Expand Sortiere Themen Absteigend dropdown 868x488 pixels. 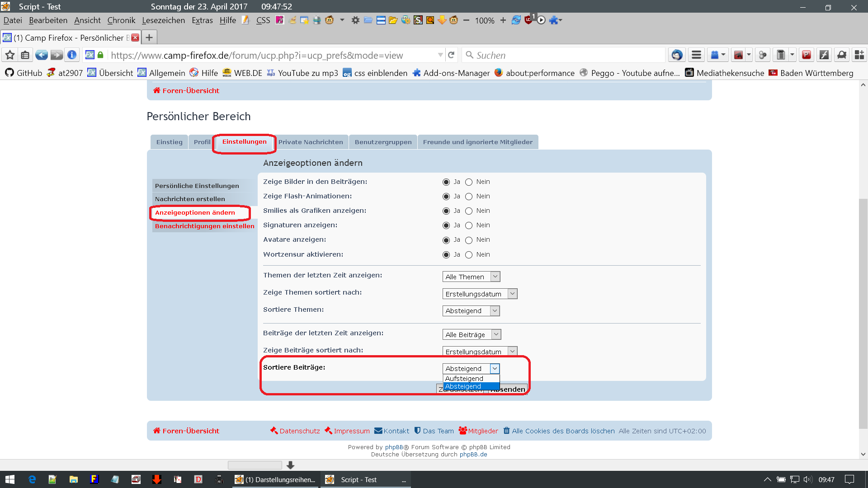click(x=471, y=311)
